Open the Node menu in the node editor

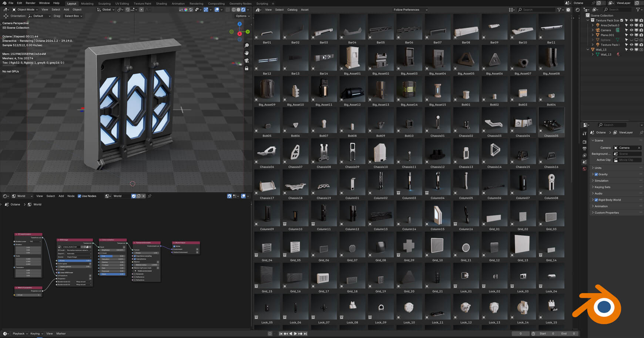coord(71,196)
